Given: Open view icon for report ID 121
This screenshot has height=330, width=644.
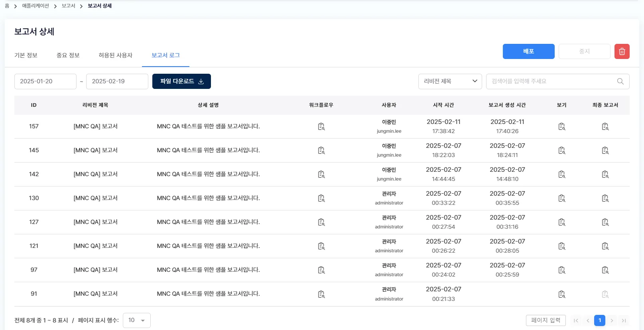Looking at the screenshot, I should click(561, 246).
